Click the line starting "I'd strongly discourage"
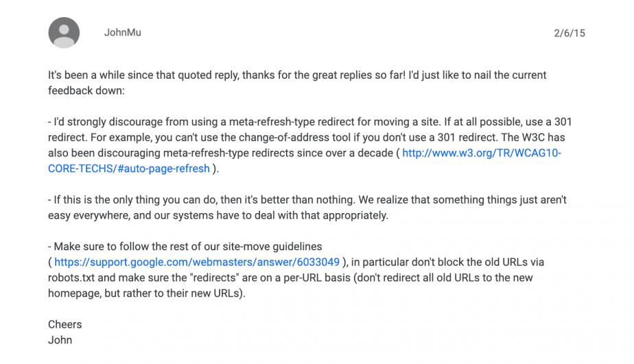 pyautogui.click(x=309, y=122)
